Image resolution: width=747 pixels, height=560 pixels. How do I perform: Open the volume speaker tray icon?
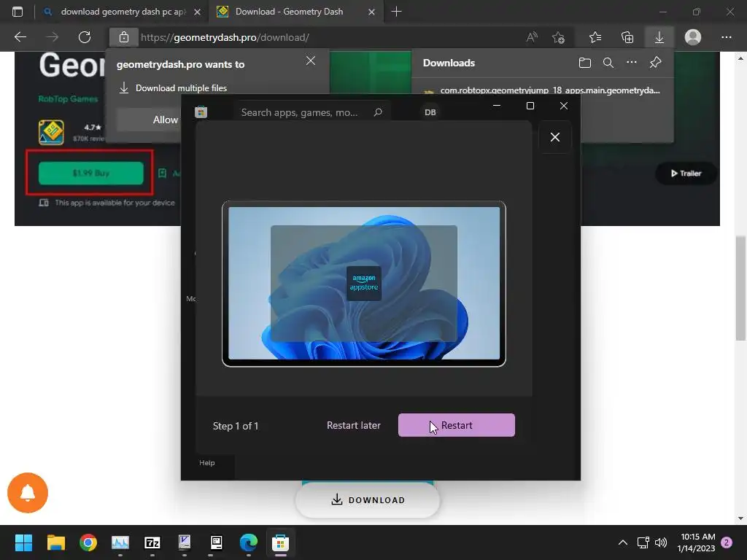(661, 542)
